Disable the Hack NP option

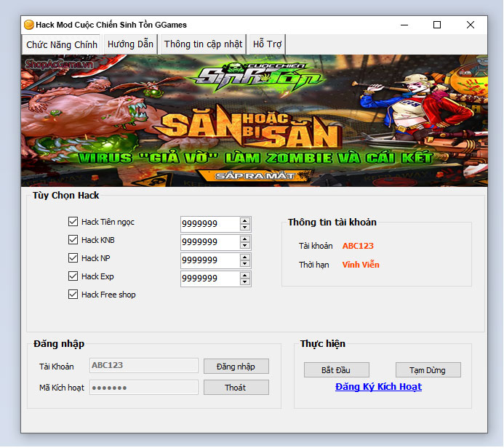pyautogui.click(x=73, y=258)
